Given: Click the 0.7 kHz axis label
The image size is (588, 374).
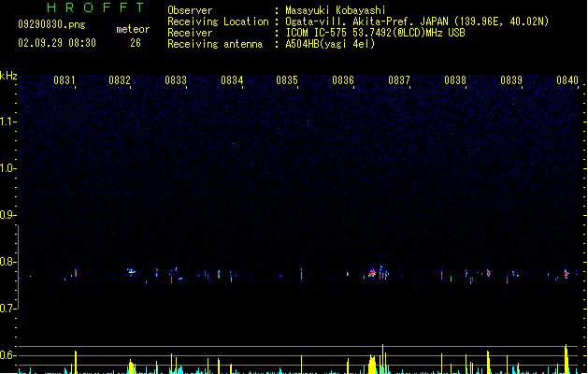Looking at the screenshot, I should pos(7,309).
